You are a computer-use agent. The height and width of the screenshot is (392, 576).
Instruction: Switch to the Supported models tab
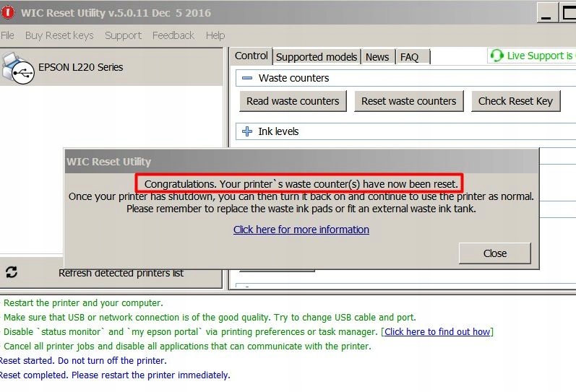tap(317, 57)
